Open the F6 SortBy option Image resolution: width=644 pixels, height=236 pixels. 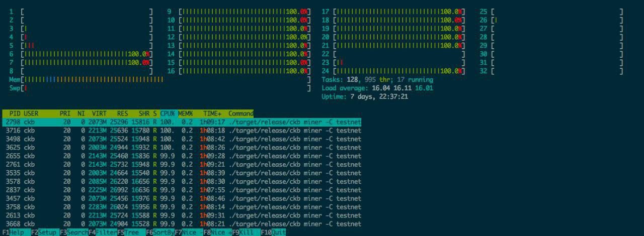(x=160, y=232)
